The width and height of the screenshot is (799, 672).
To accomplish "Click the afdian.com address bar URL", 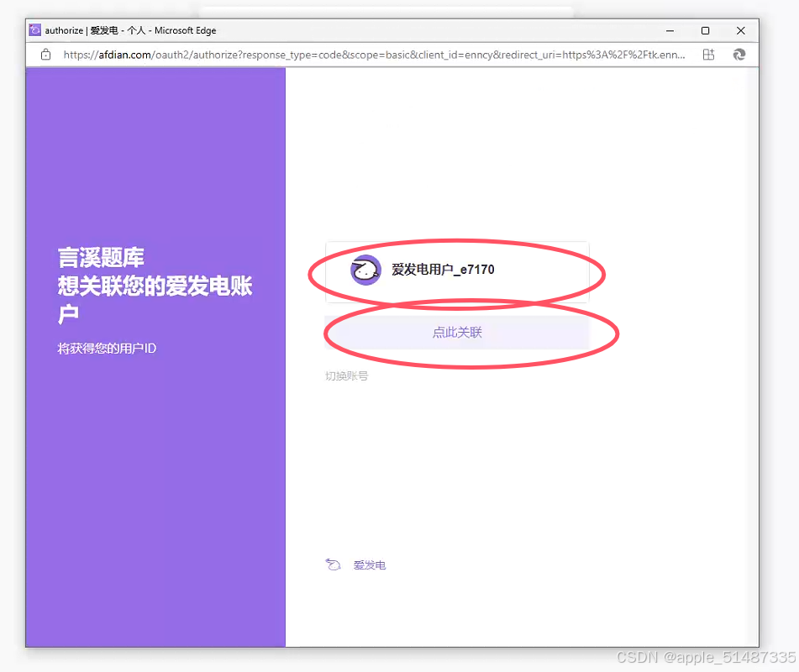I will (x=374, y=55).
